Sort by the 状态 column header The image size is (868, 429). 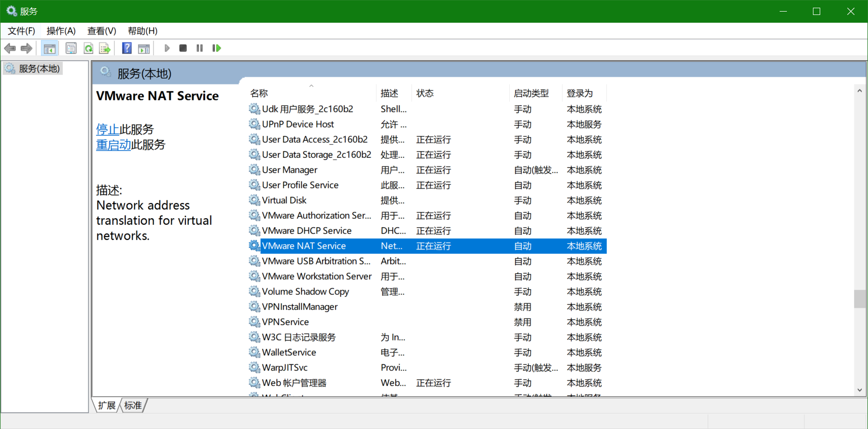[461, 93]
